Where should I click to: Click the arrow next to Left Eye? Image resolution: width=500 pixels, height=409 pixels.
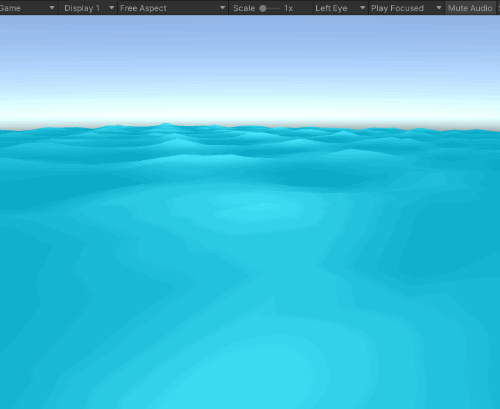coord(362,8)
